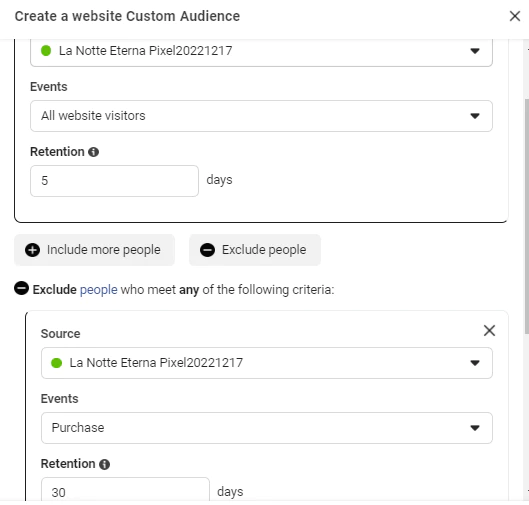Click the Events label above Purchase
This screenshot has height=505, width=529.
(x=59, y=399)
